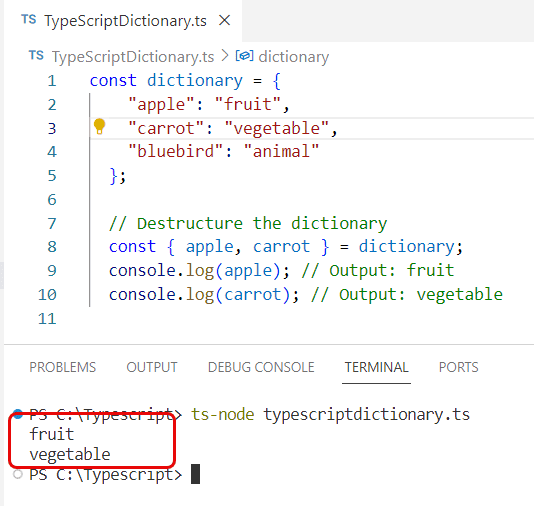The height and width of the screenshot is (506, 534).
Task: Click the TS icon in the breadcrumb
Action: (36, 55)
